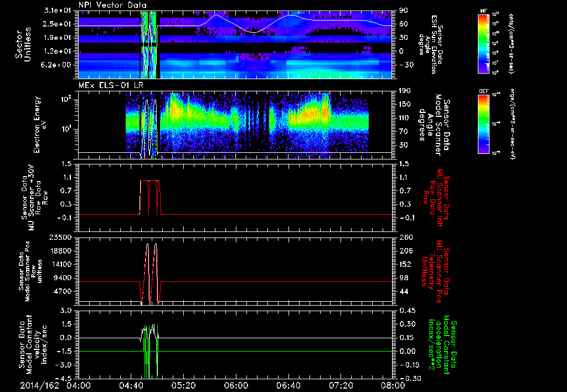Click the "Model Scanner Angle degrees" axis title
Viewport: 567px width, 392px height.
pos(434,125)
